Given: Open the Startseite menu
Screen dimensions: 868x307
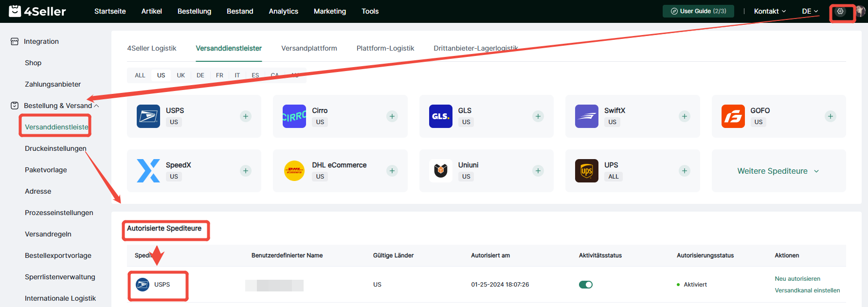Looking at the screenshot, I should pos(110,11).
